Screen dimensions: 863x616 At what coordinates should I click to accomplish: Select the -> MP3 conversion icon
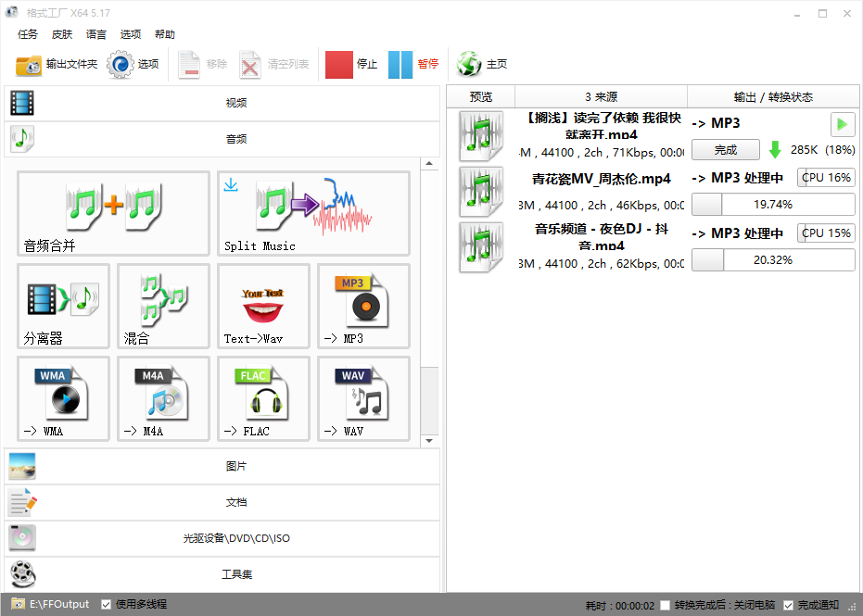pyautogui.click(x=363, y=306)
